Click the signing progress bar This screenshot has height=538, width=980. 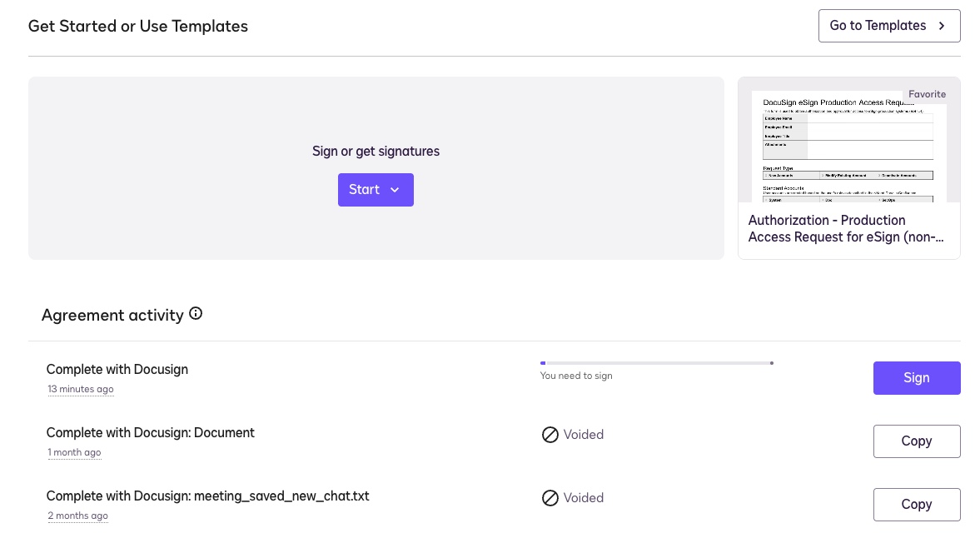pyautogui.click(x=656, y=363)
